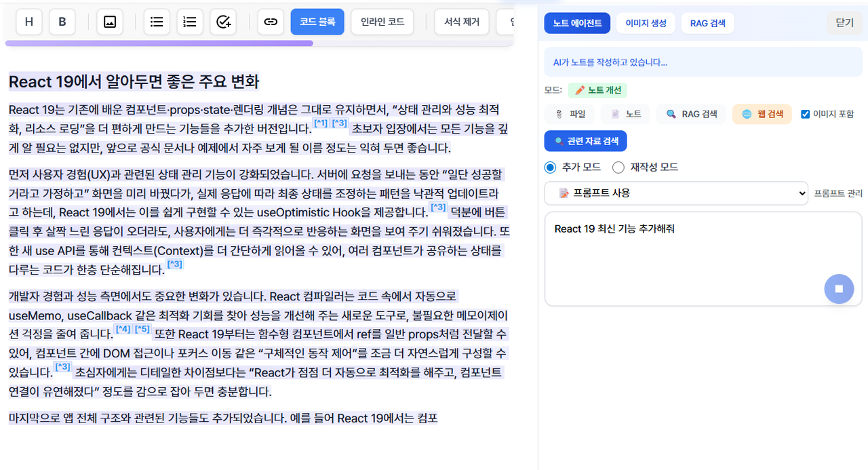Toggle bold with the B icon
The height and width of the screenshot is (470, 868).
point(62,21)
